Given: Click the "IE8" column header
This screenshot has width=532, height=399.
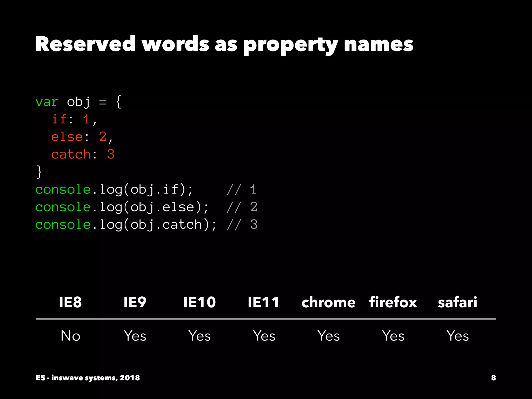Looking at the screenshot, I should point(70,302).
